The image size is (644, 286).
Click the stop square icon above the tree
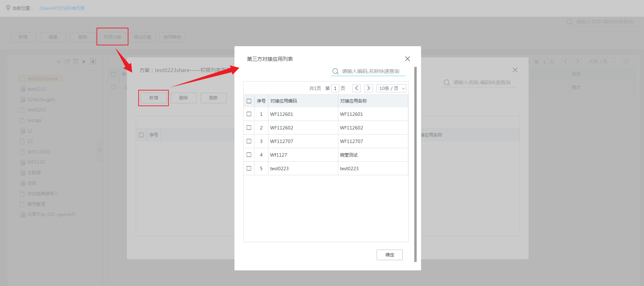(x=93, y=61)
